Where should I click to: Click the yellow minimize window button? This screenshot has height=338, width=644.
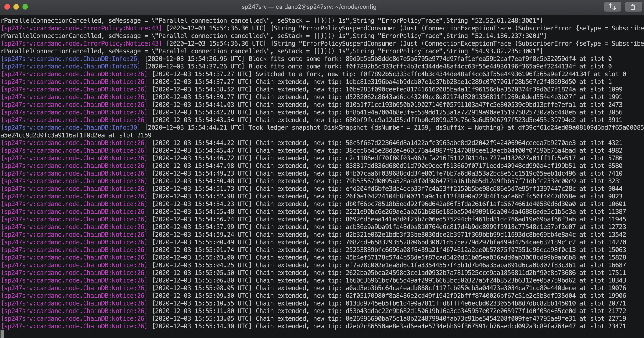point(16,7)
